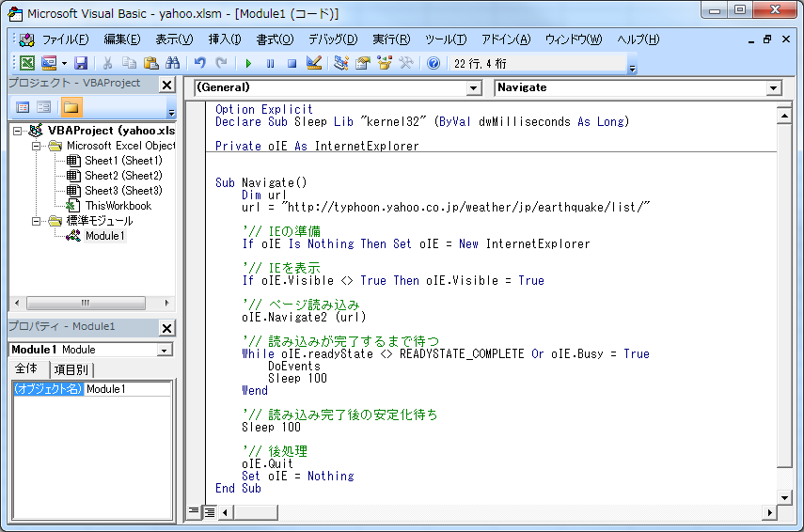Open Project Explorer toolbar icon
Viewport: 804px width, 532px height.
click(x=341, y=63)
